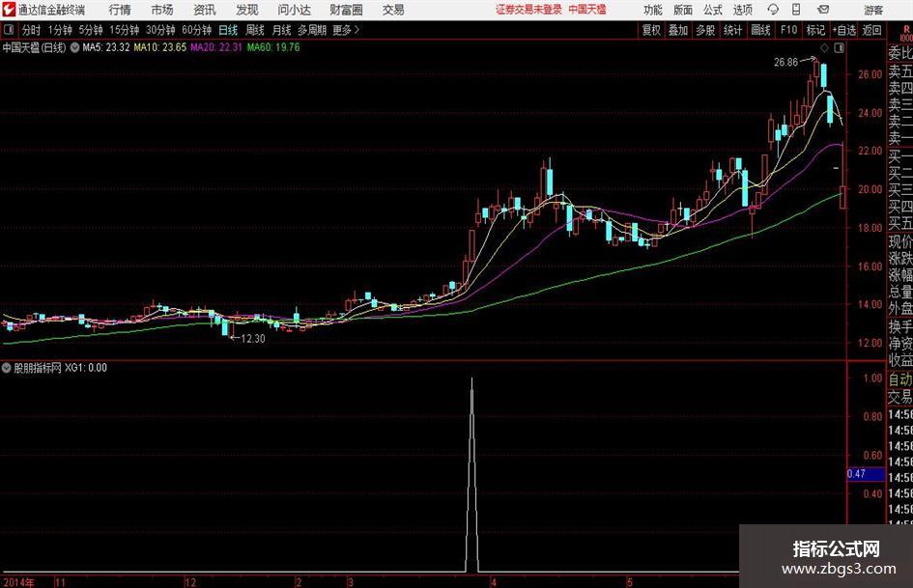The image size is (913, 588).
Task: Click the 叠加 overlay button
Action: pos(678,30)
